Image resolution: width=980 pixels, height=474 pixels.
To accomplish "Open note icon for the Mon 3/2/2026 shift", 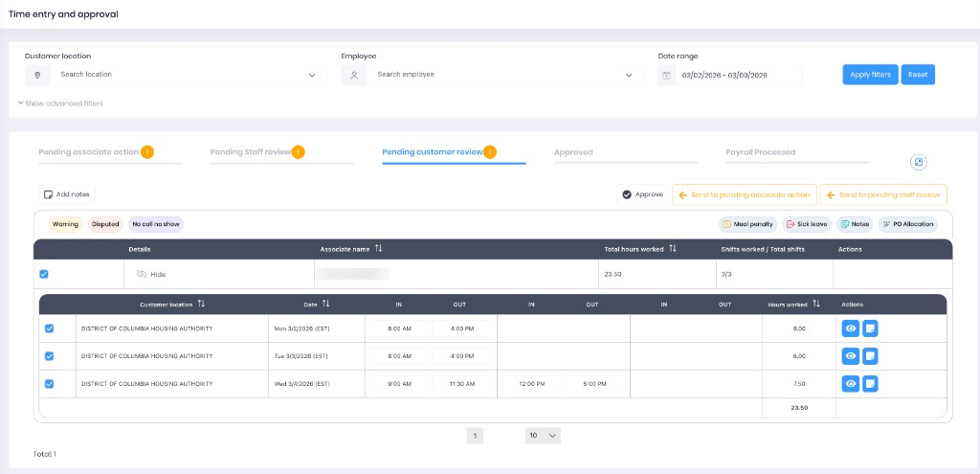I will click(870, 328).
